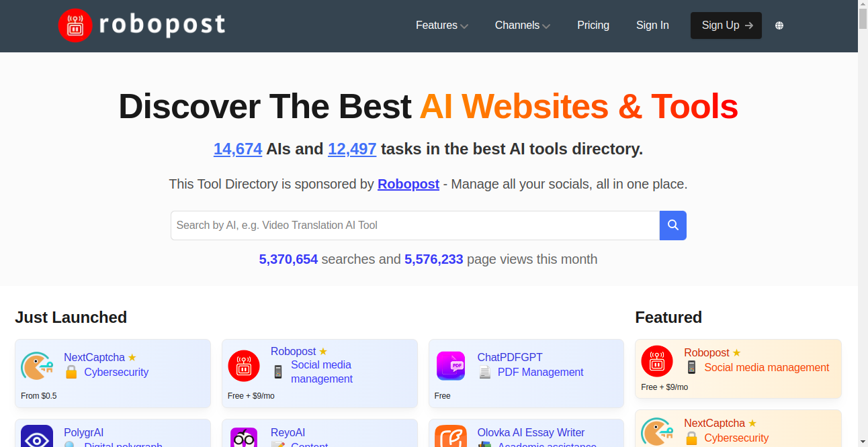Click the ChatPDFGPT purple PDF icon
868x447 pixels.
click(x=451, y=366)
